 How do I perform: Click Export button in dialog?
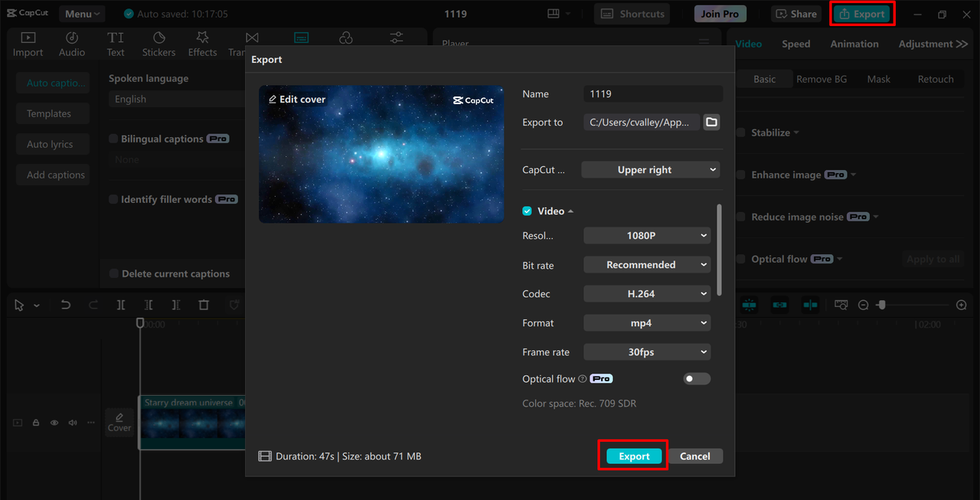click(634, 456)
